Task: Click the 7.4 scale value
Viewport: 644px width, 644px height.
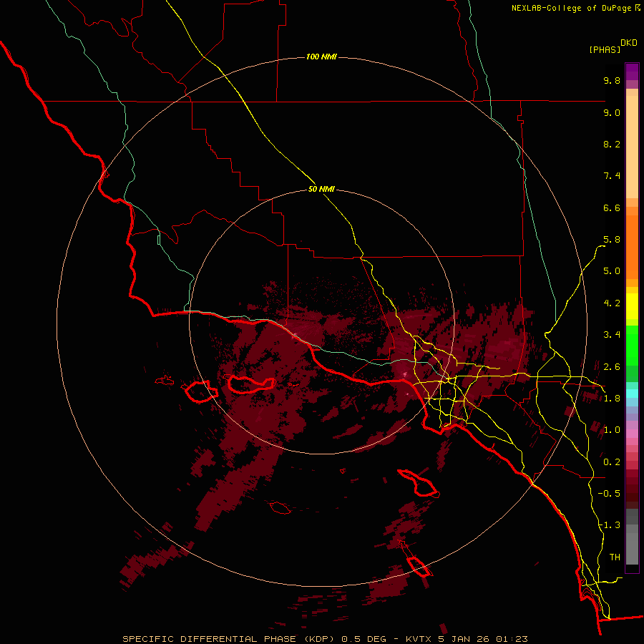Action: [612, 176]
